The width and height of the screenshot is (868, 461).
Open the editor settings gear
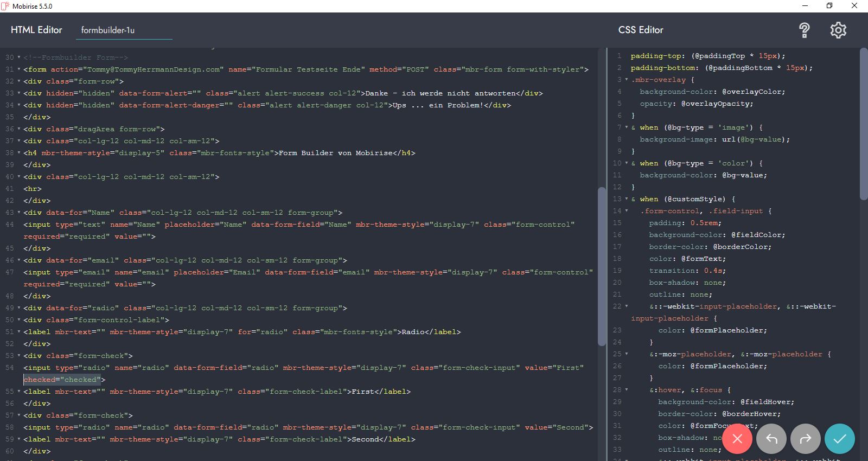tap(838, 30)
